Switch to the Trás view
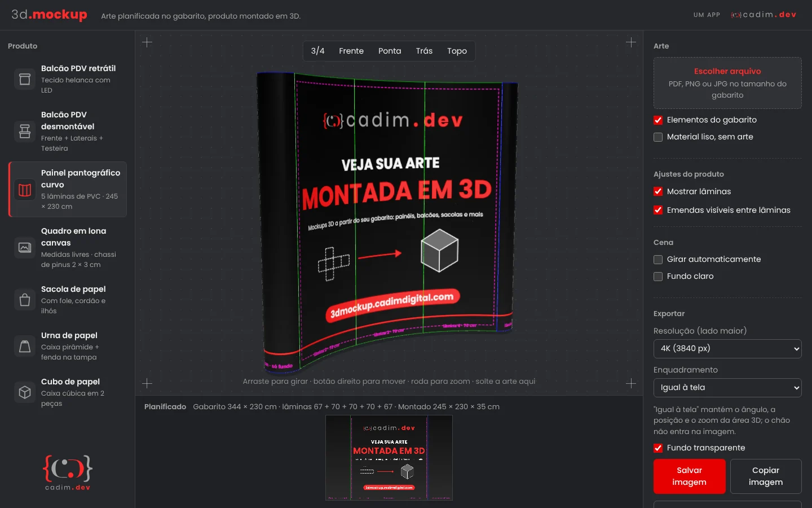The width and height of the screenshot is (812, 508). 424,51
